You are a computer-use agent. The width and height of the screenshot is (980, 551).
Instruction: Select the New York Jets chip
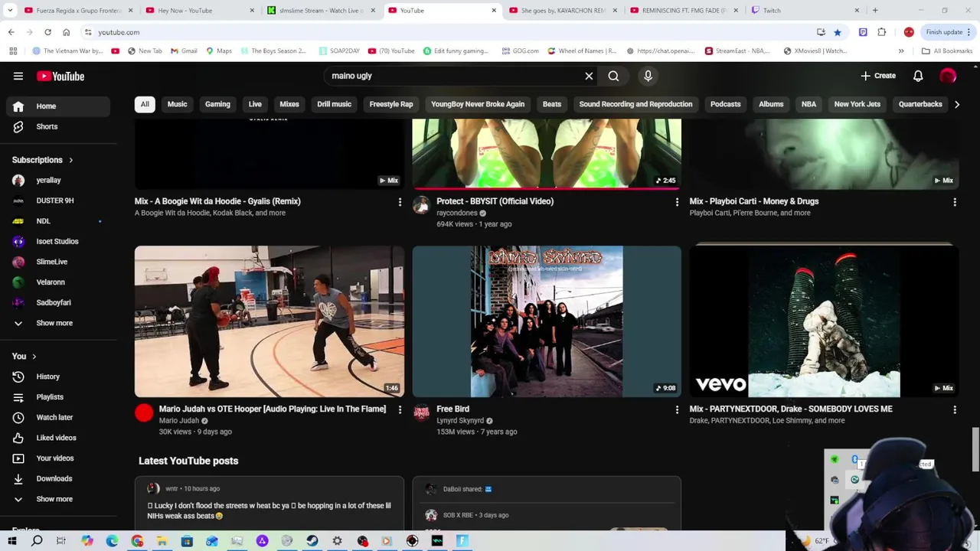pyautogui.click(x=857, y=104)
